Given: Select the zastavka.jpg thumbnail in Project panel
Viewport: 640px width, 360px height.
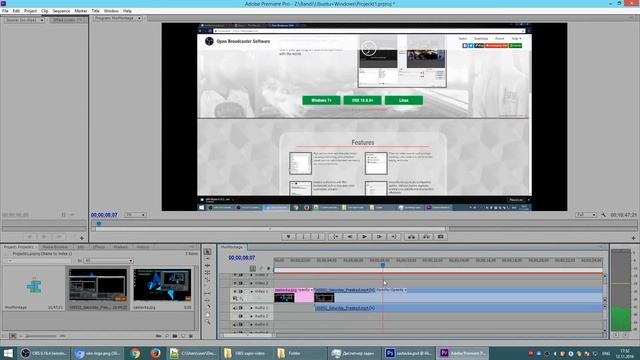Looking at the screenshot, I should click(162, 285).
